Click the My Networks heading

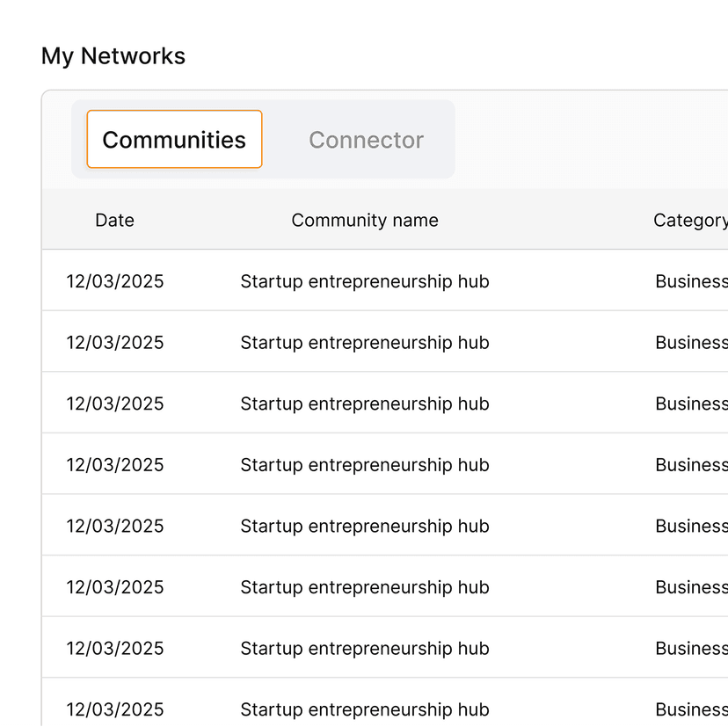(113, 56)
